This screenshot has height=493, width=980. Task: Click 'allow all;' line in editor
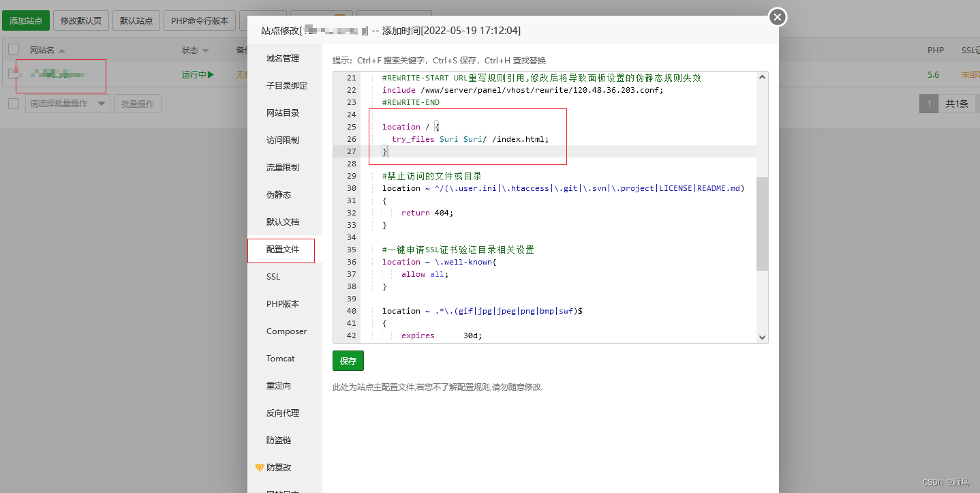click(x=425, y=274)
